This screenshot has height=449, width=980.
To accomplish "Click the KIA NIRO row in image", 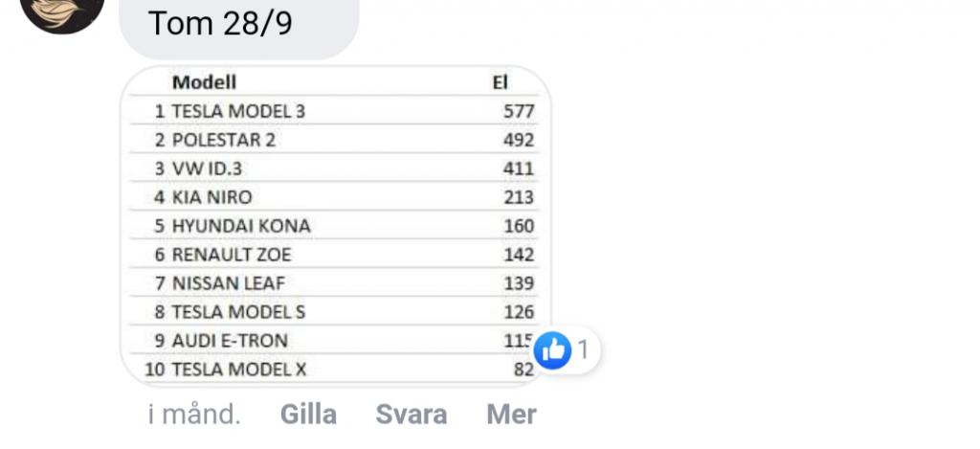I will [334, 197].
